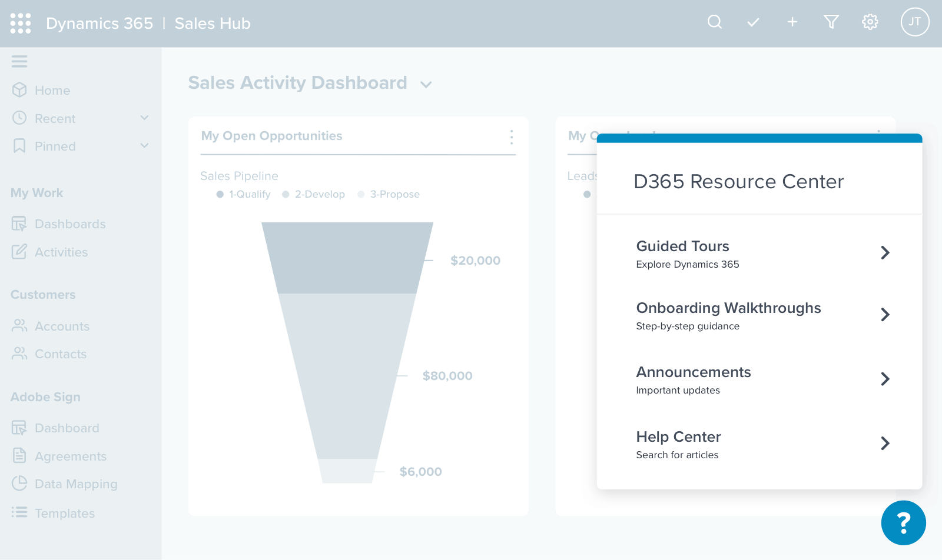Click the Home cube icon in sidebar
The width and height of the screenshot is (942, 560).
click(x=19, y=90)
